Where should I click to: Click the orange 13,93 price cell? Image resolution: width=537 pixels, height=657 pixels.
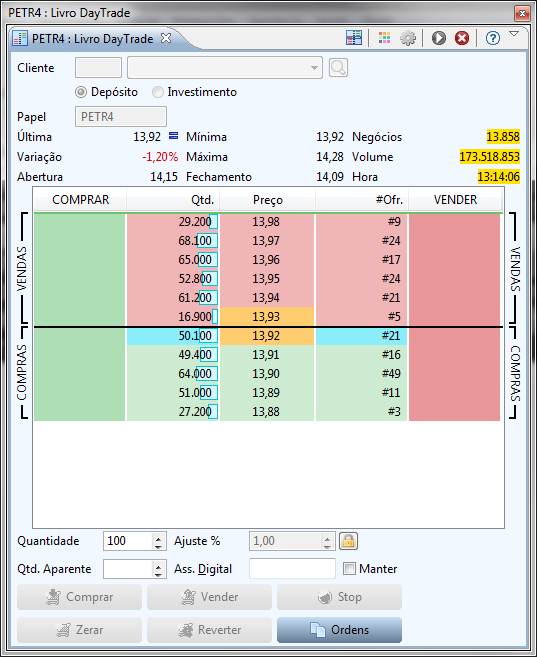(x=267, y=316)
